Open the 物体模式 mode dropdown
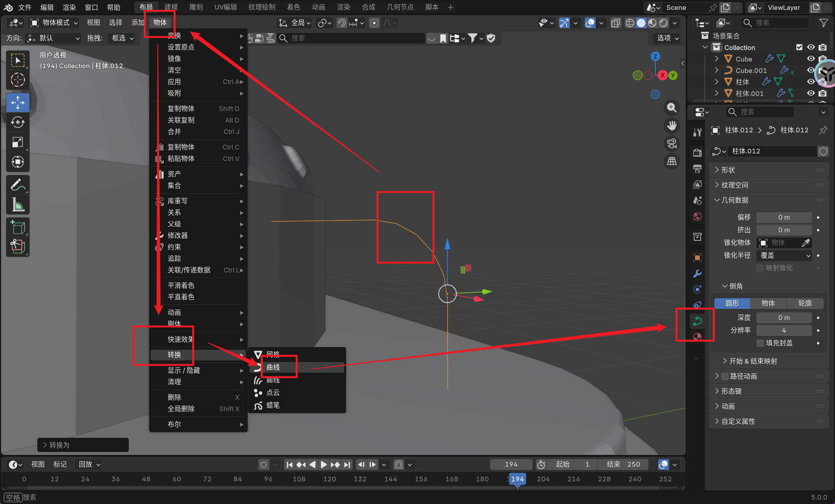This screenshot has width=835, height=504. click(x=55, y=23)
